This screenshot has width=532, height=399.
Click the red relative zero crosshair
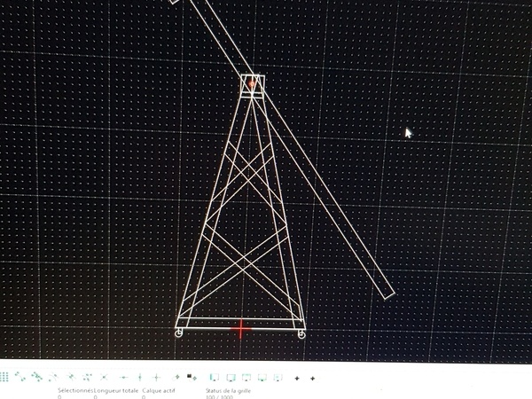pos(240,330)
